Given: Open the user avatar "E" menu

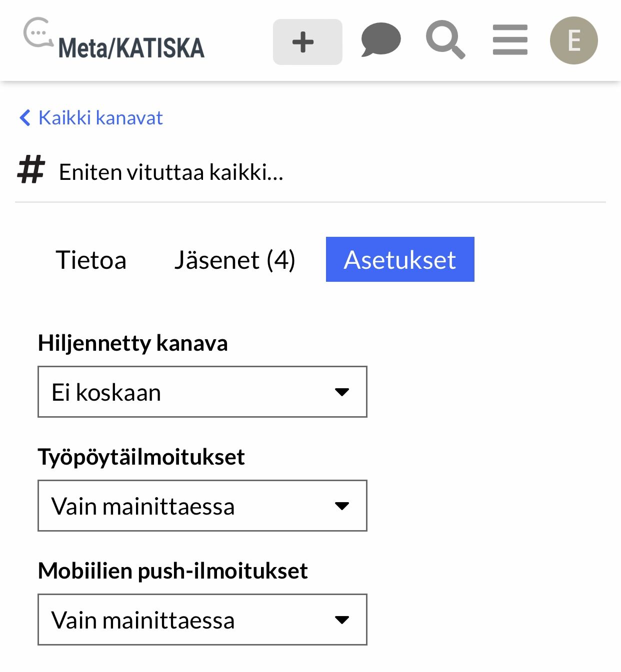Looking at the screenshot, I should pyautogui.click(x=573, y=40).
